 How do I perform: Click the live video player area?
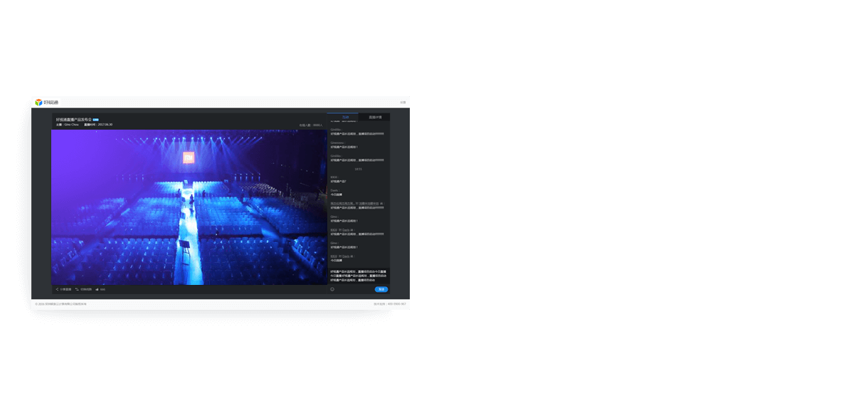pos(189,207)
